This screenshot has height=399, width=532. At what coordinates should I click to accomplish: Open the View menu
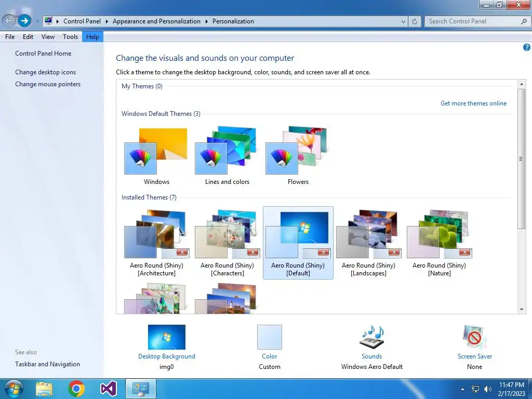tap(48, 37)
